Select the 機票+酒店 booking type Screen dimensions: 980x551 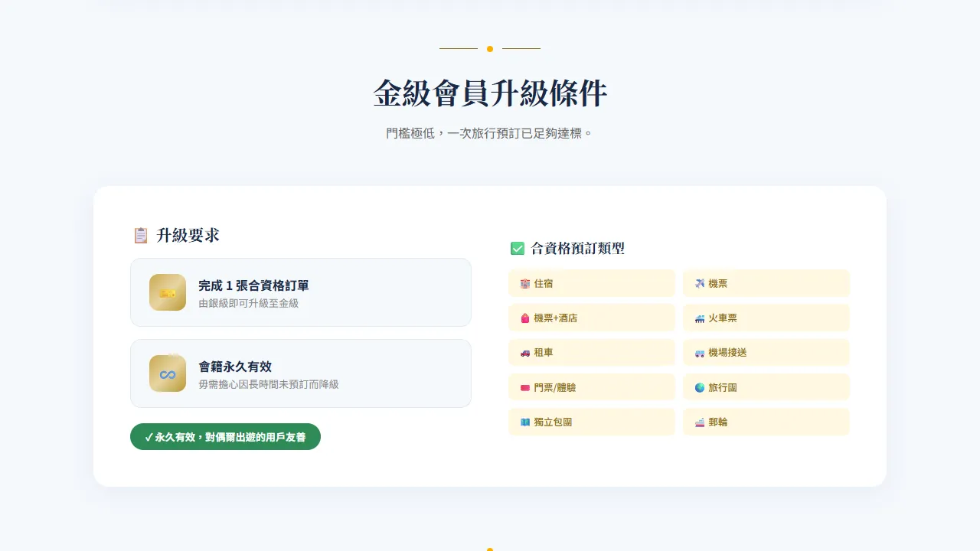point(591,318)
